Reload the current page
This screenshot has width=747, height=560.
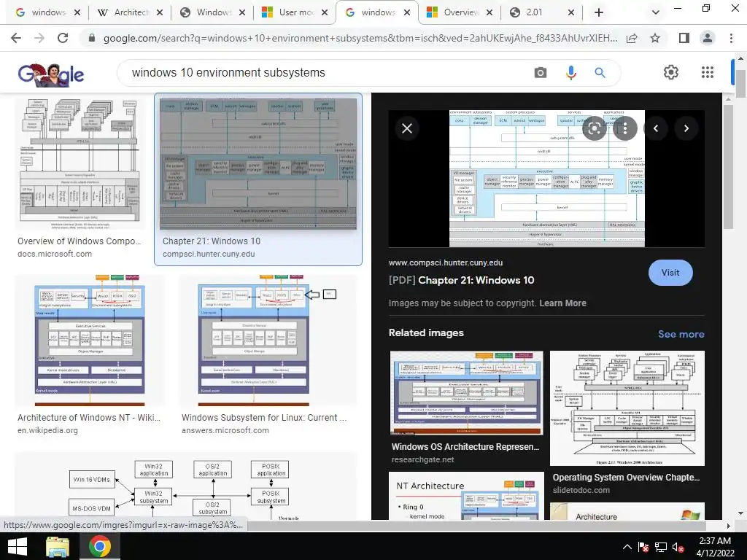click(x=63, y=38)
